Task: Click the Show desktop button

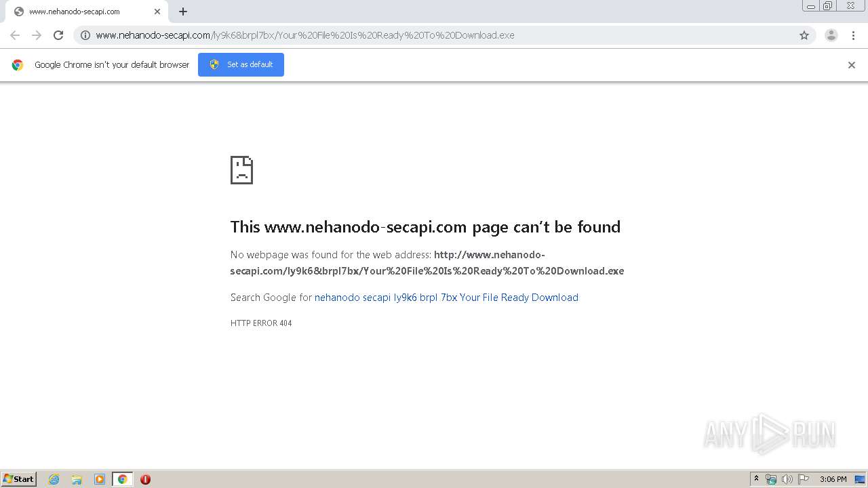Action: pyautogui.click(x=861, y=479)
